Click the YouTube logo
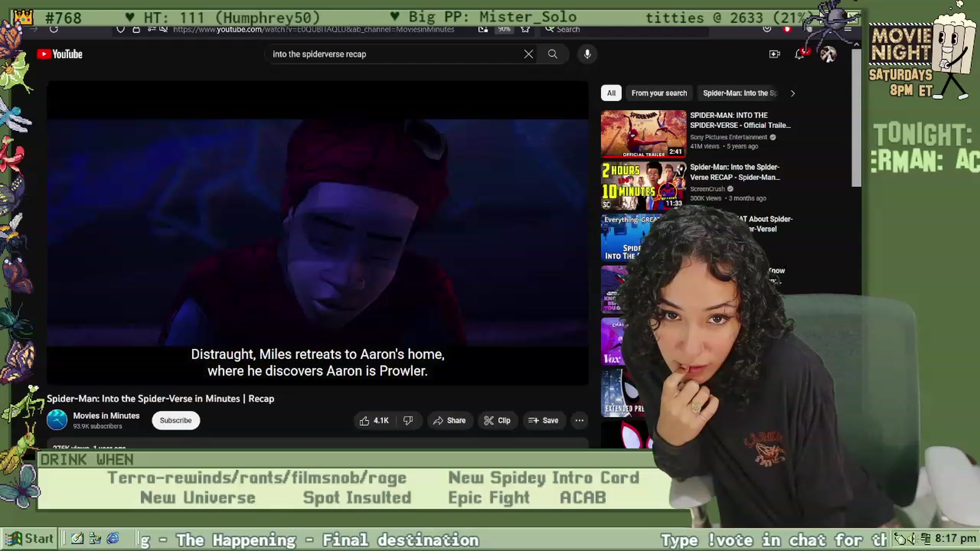The height and width of the screenshot is (551, 980). (60, 54)
